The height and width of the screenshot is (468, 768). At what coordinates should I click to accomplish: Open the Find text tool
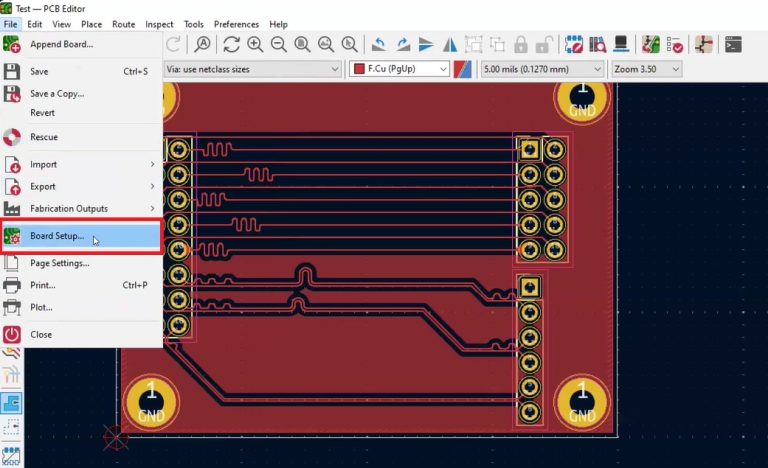pyautogui.click(x=202, y=45)
